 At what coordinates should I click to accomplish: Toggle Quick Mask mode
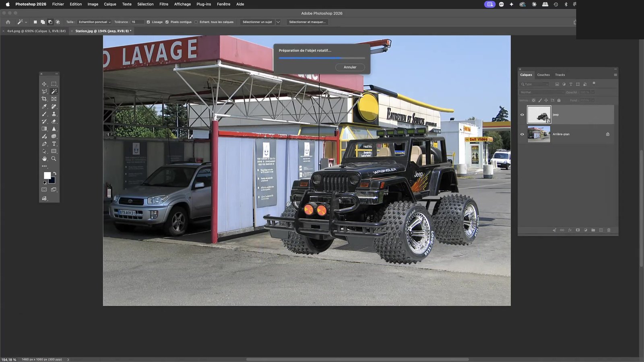pos(44,189)
